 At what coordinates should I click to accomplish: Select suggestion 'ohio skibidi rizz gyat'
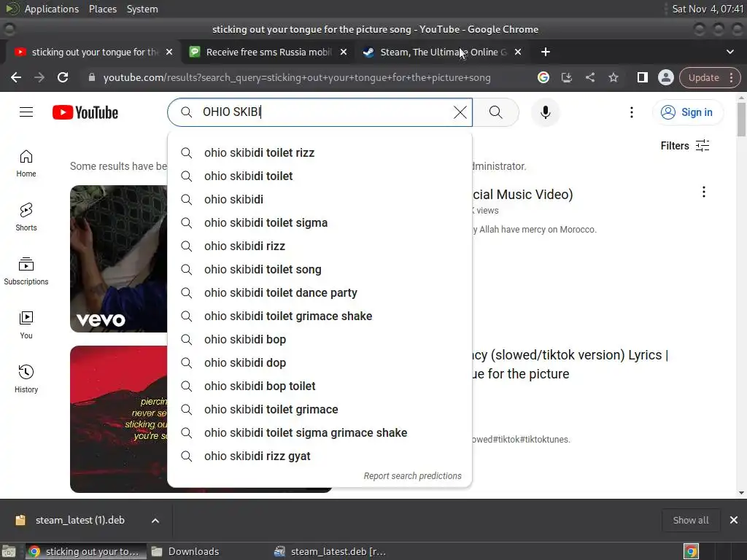coord(320,456)
